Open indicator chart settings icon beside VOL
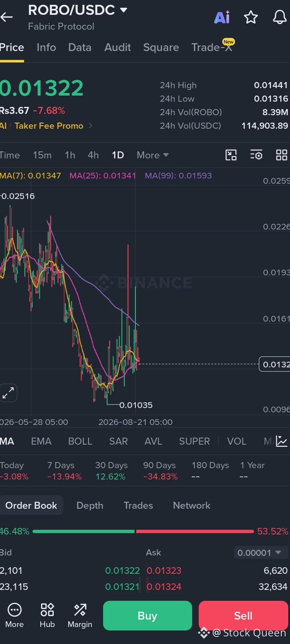290x644 pixels. (282, 441)
